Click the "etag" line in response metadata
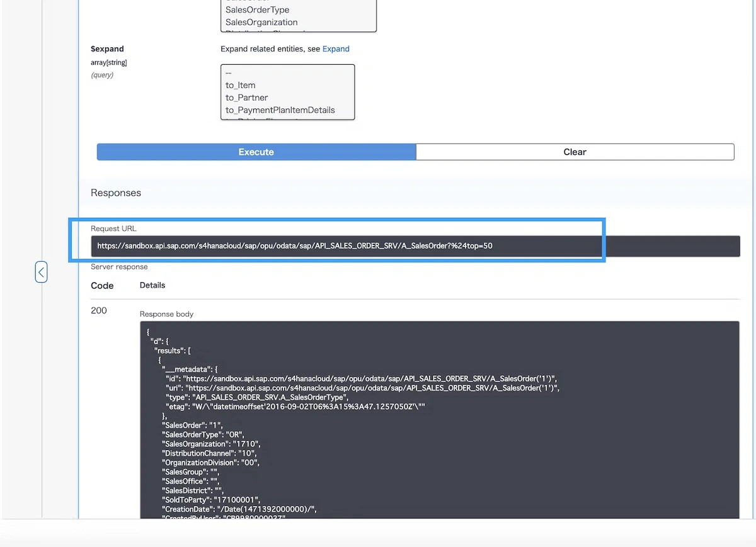756x547 pixels. (295, 407)
